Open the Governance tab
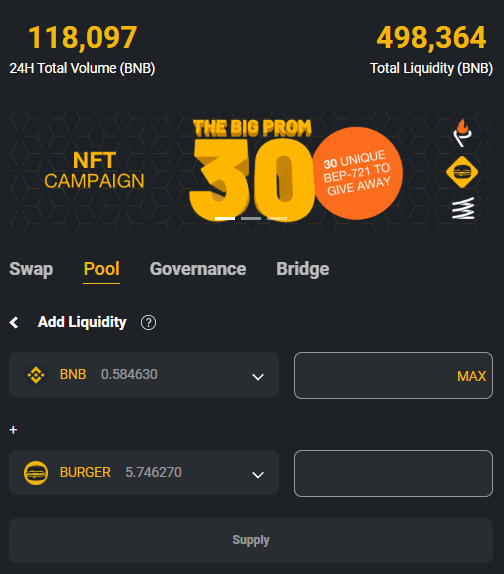The width and height of the screenshot is (504, 574). (198, 269)
